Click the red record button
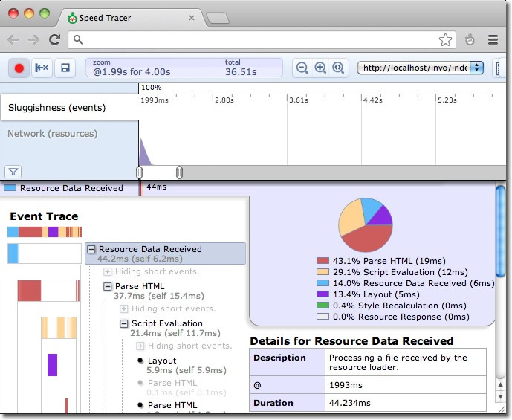 pos(19,68)
